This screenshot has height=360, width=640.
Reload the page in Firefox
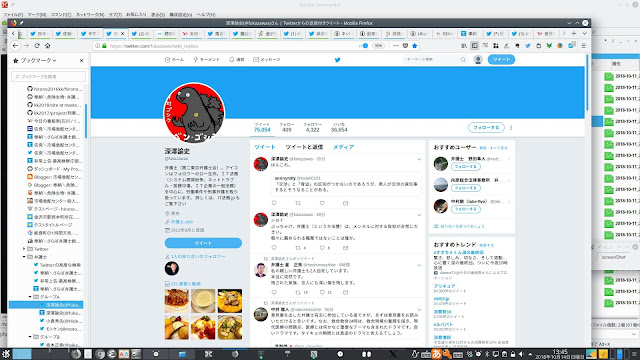(37, 46)
